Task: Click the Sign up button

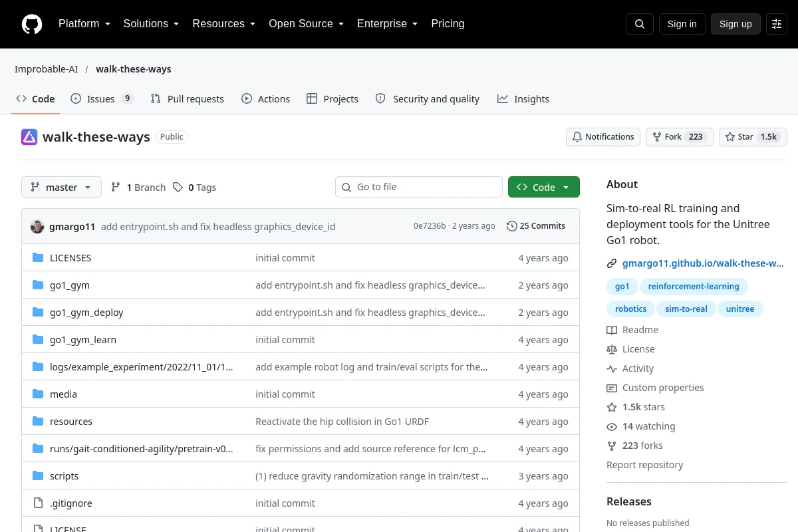Action: pos(735,24)
